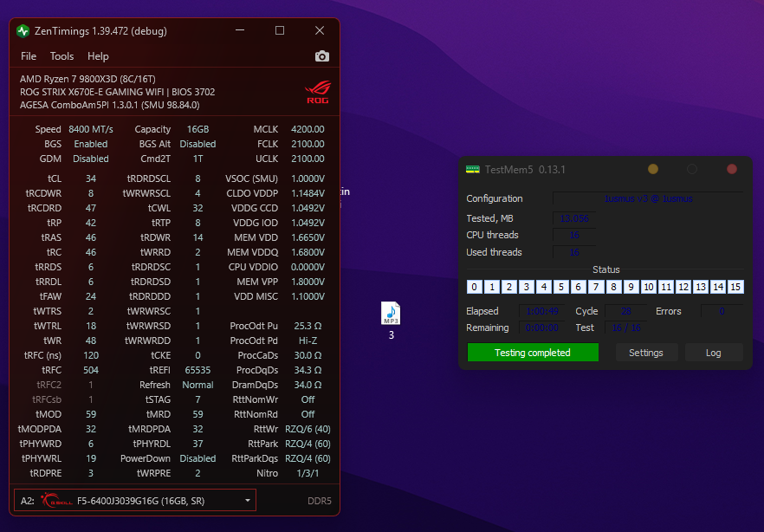764x532 pixels.
Task: Click the G.Skill logo in module selector
Action: (x=57, y=500)
